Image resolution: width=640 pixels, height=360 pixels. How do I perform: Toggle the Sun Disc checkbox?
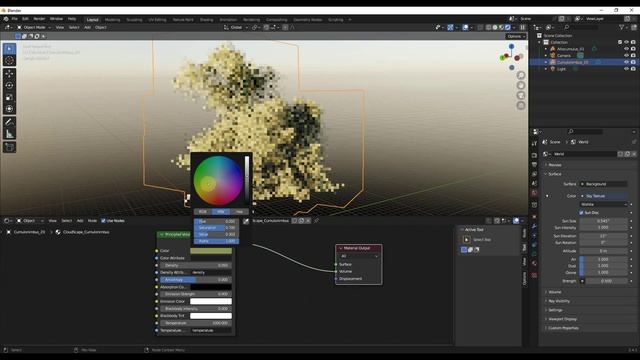[581, 213]
